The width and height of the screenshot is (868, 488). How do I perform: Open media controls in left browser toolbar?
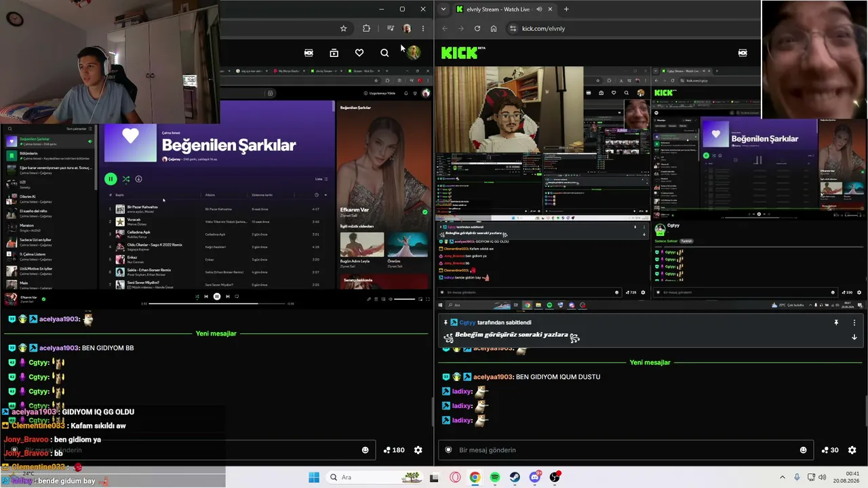[390, 28]
